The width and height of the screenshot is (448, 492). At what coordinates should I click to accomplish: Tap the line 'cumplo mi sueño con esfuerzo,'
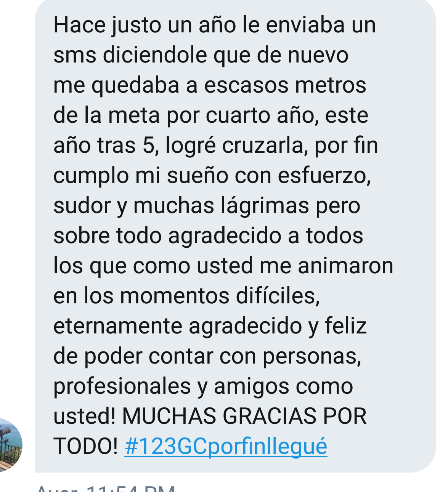[x=212, y=176]
